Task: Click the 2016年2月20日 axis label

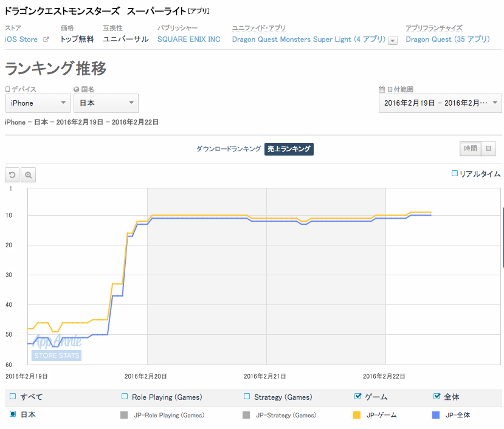Action: point(146,376)
